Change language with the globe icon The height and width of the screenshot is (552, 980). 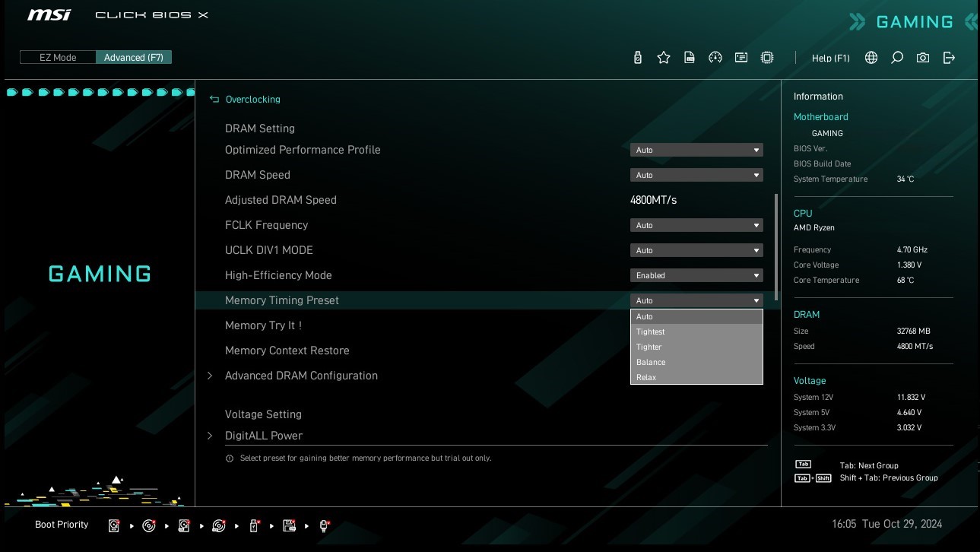tap(871, 58)
